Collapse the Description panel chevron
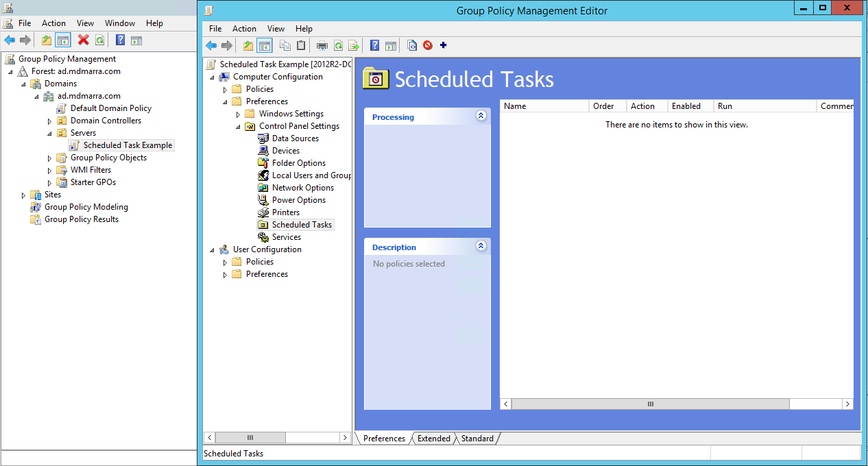 pyautogui.click(x=481, y=246)
